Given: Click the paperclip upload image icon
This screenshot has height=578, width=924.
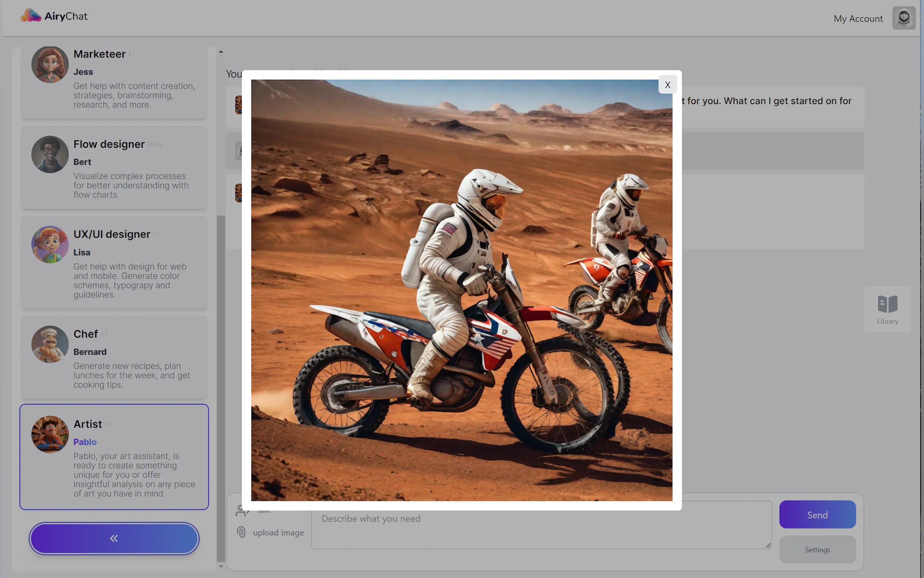Looking at the screenshot, I should point(241,532).
